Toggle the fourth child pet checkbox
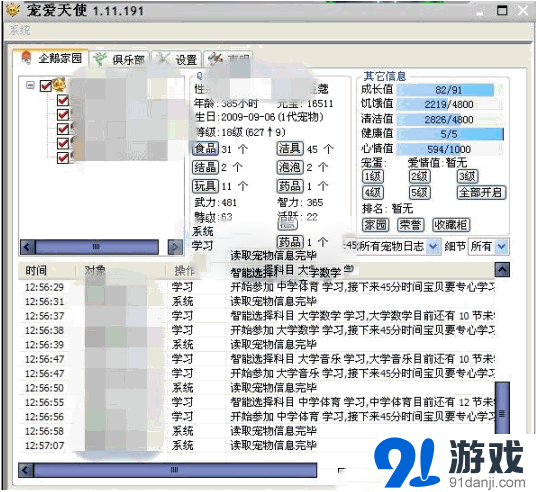The image size is (537, 492). pyautogui.click(x=63, y=143)
